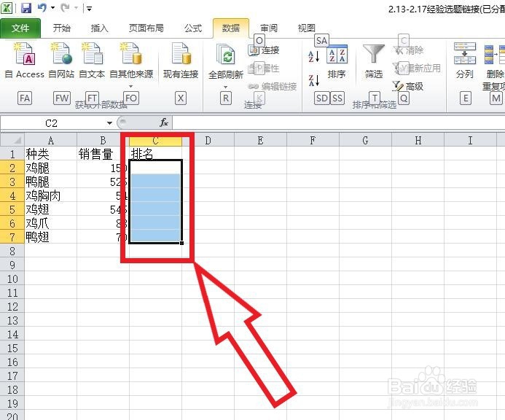
Task: Click the 全部刷新 refresh all icon
Action: [x=226, y=55]
